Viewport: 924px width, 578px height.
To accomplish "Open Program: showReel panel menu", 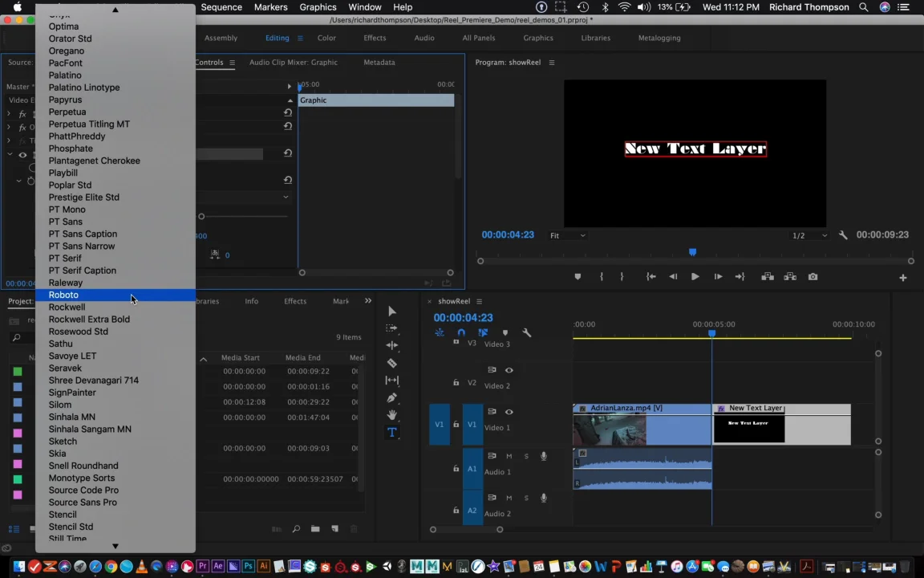I will click(552, 63).
